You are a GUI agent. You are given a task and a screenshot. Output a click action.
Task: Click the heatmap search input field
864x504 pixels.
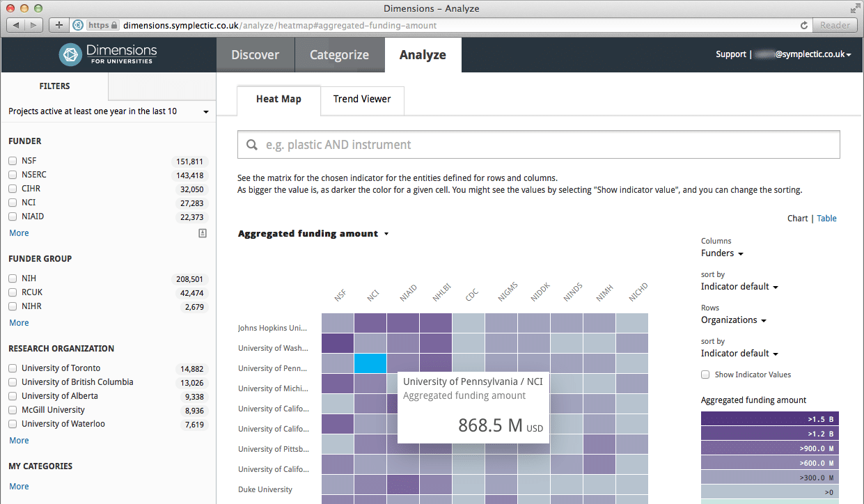(x=539, y=145)
